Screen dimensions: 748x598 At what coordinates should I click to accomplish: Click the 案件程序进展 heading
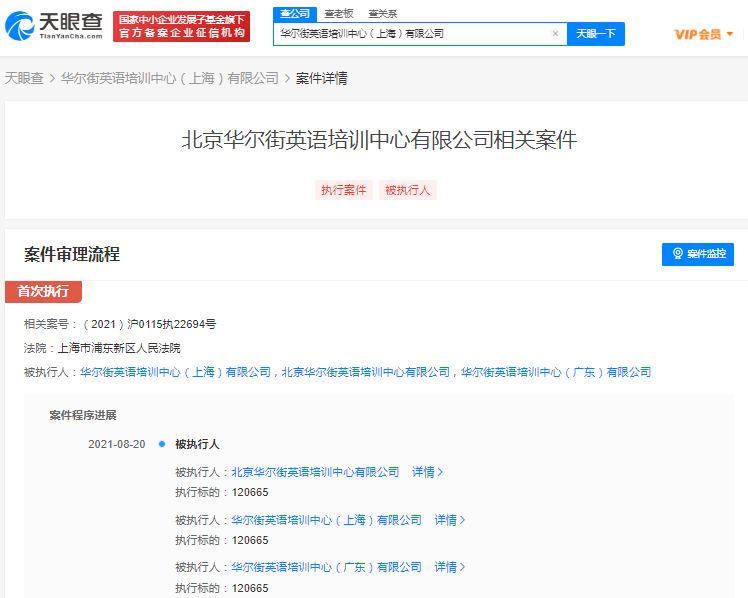click(x=83, y=415)
